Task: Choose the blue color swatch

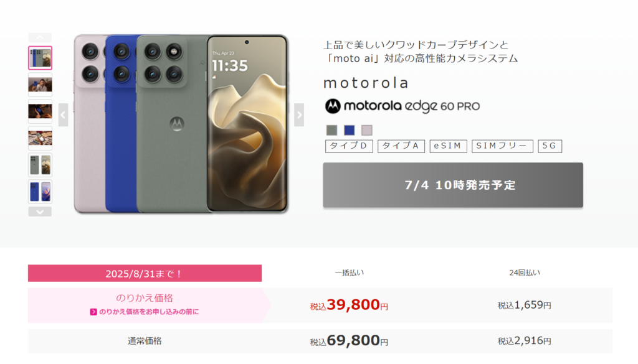Action: click(349, 130)
